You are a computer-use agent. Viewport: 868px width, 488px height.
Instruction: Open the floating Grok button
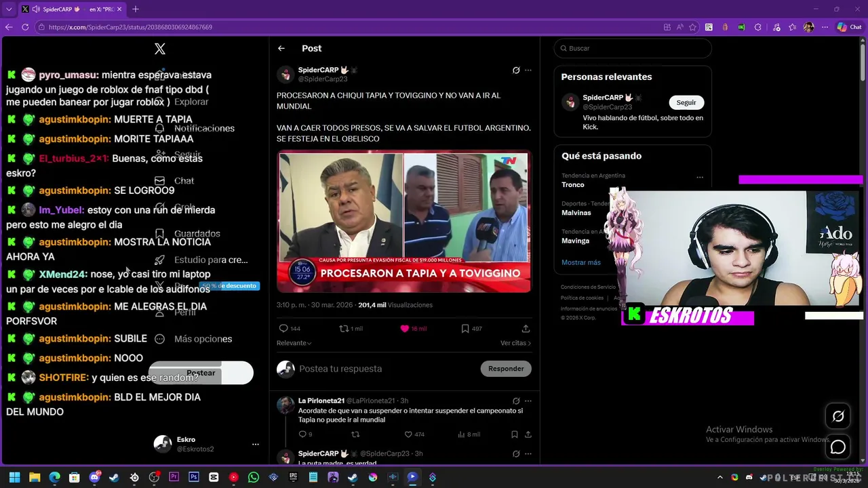(x=838, y=417)
